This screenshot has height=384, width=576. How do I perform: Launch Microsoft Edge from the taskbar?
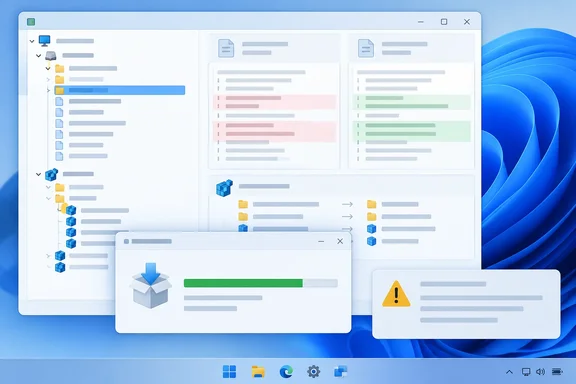(286, 372)
